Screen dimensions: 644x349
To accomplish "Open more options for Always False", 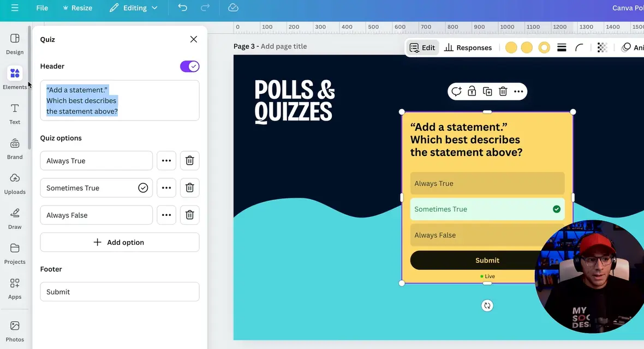I will [166, 215].
